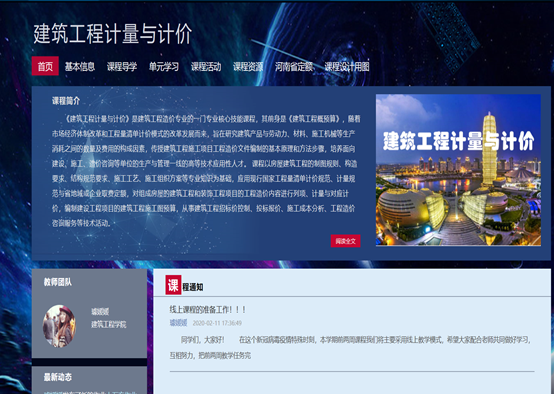This screenshot has width=554, height=394.
Task: Click the course title 建筑工程计量与计价 heading
Action: pyautogui.click(x=112, y=34)
